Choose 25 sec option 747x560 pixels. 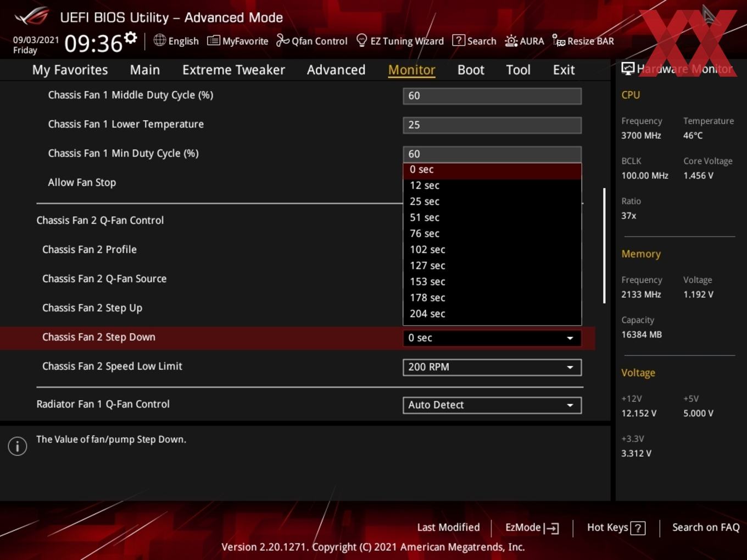[492, 201]
